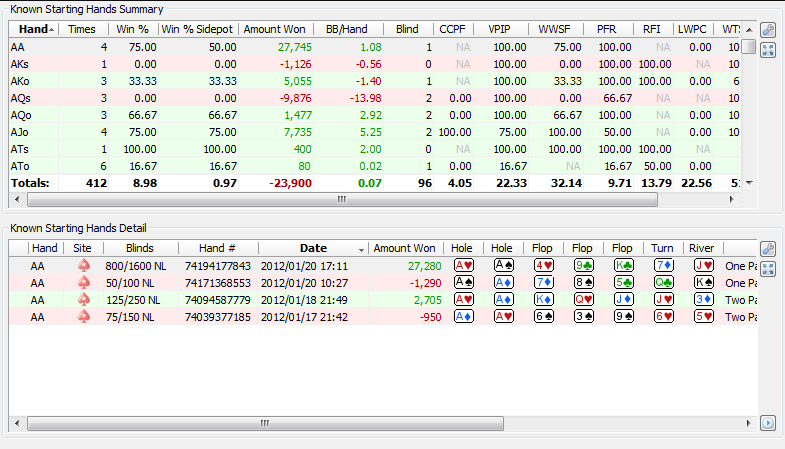Viewport: 785px width, 449px height.
Task: Expand the summary table to full view
Action: [768, 50]
